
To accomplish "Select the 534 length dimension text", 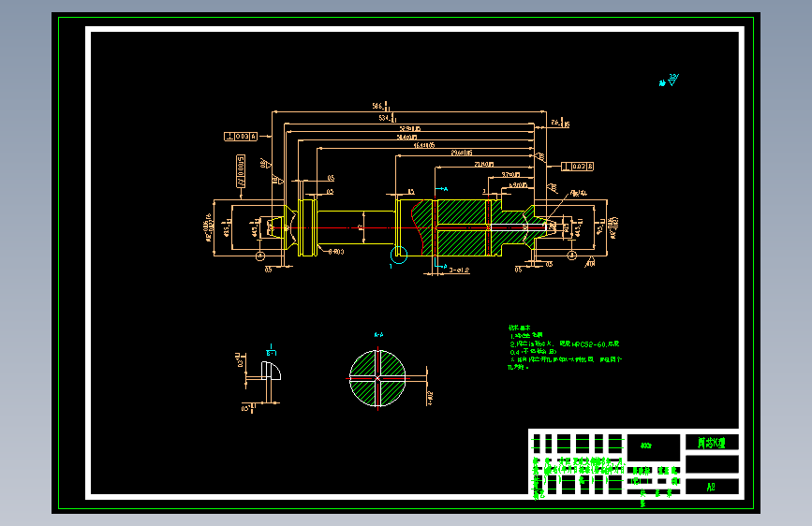I will 388,118.
